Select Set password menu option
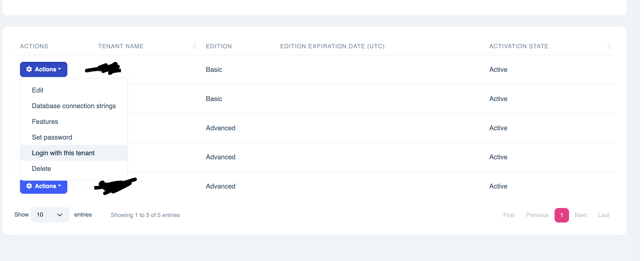This screenshot has height=261, width=644. click(52, 137)
